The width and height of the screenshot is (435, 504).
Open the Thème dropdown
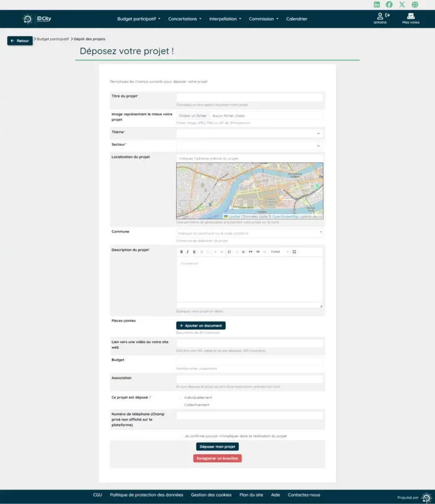250,133
